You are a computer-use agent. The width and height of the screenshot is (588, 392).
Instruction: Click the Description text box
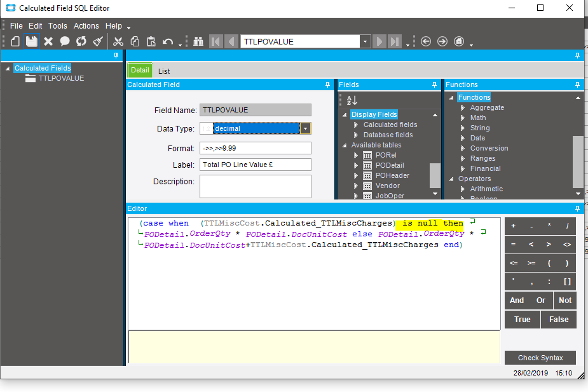click(256, 186)
